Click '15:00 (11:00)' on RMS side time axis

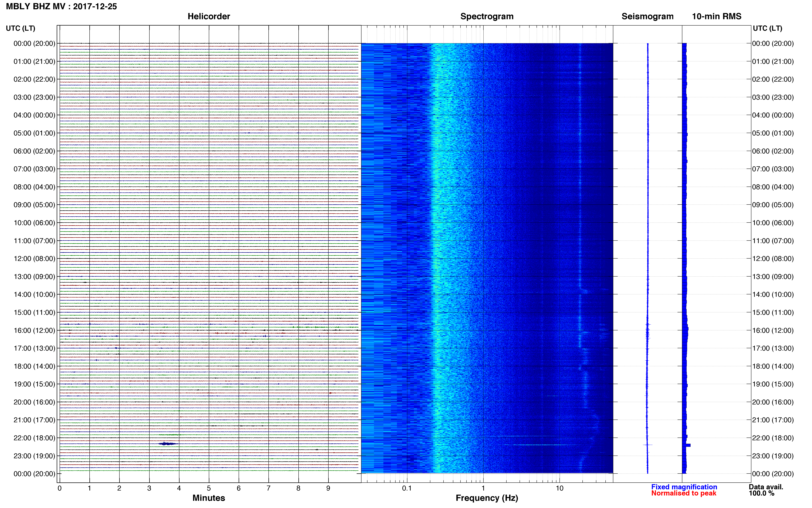773,312
